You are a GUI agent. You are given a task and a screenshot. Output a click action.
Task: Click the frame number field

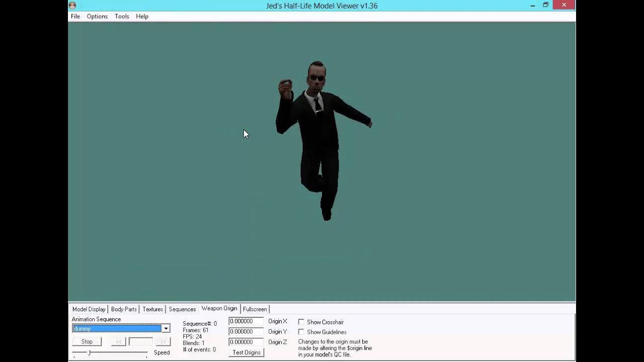click(140, 341)
